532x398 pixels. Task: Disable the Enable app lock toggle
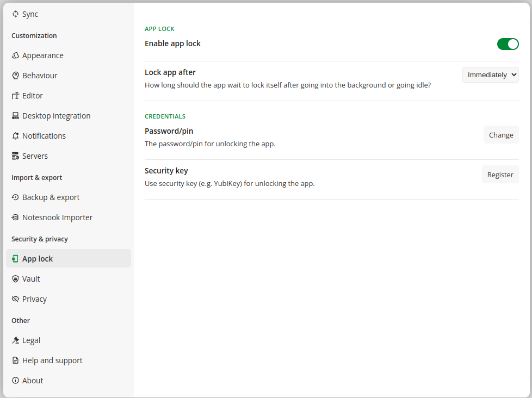508,44
